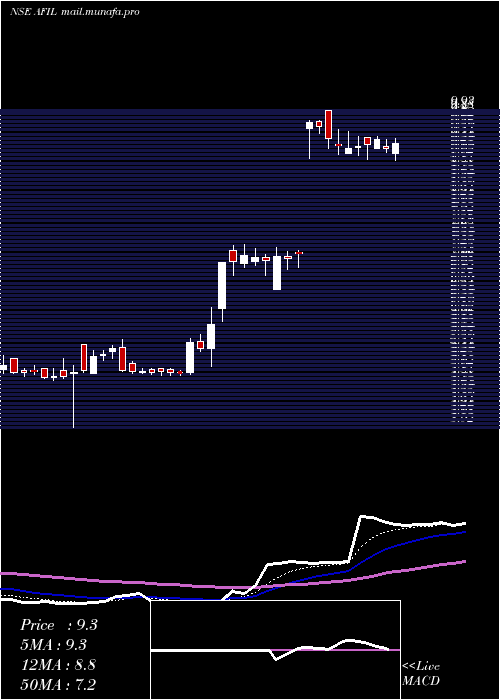Click the MACD inset chart panel
This screenshot has height=700, width=500.
[x=275, y=650]
